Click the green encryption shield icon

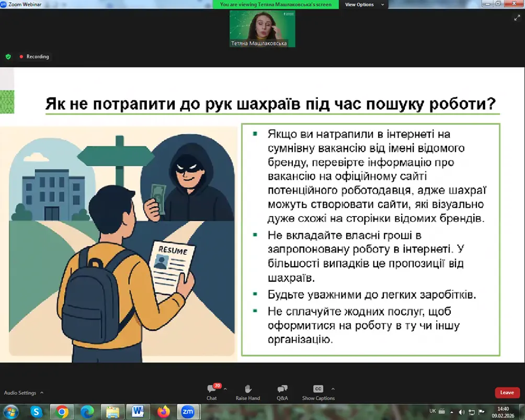point(8,56)
